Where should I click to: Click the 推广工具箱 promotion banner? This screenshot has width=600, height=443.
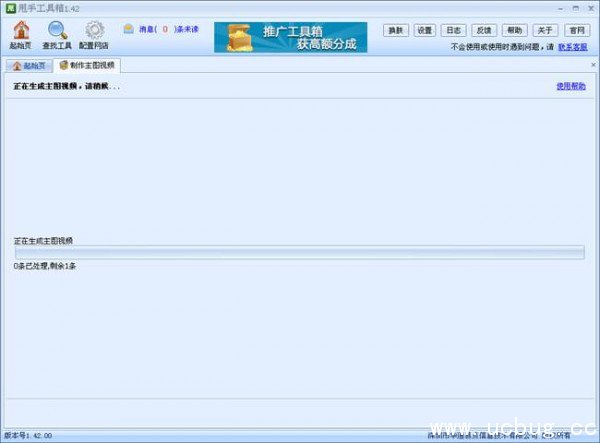(290, 37)
